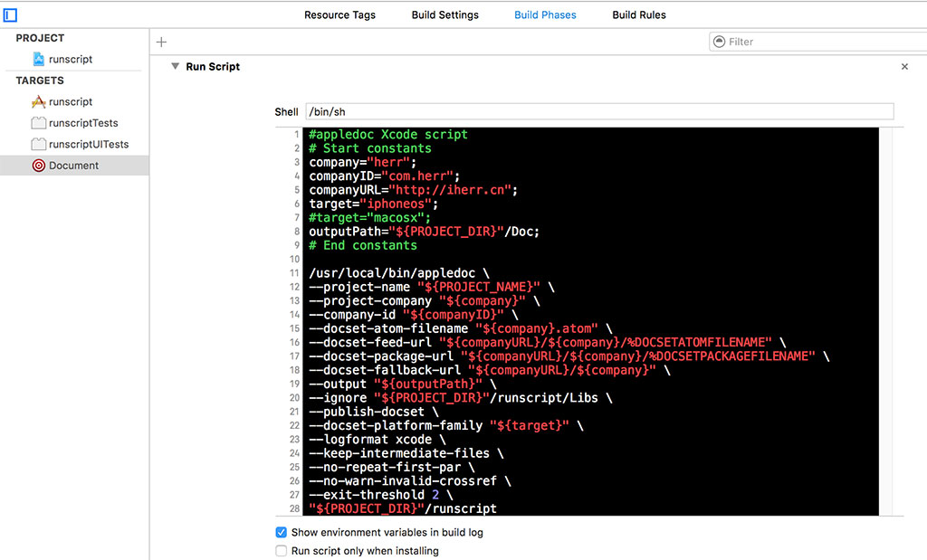Select the runscriptTests target label
Screen dimensions: 927x560
point(83,123)
